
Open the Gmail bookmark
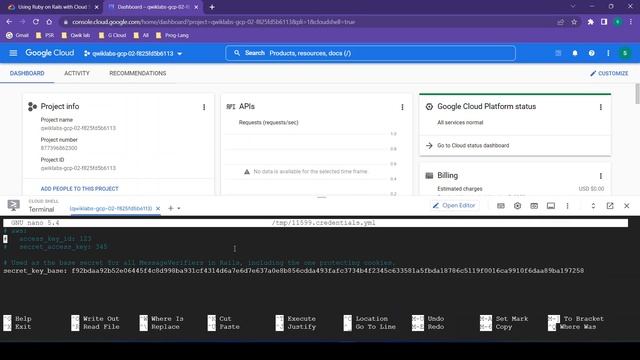pyautogui.click(x=18, y=36)
